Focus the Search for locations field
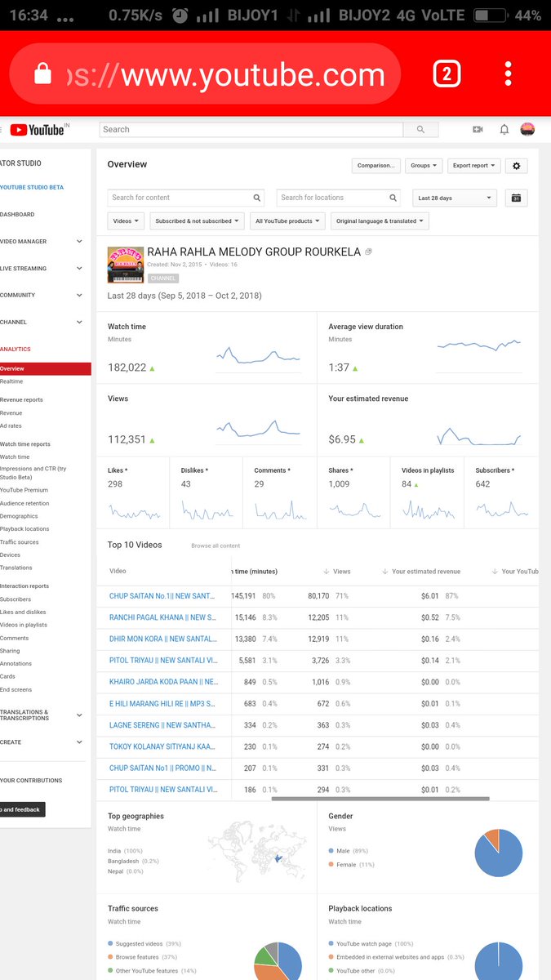 331,198
